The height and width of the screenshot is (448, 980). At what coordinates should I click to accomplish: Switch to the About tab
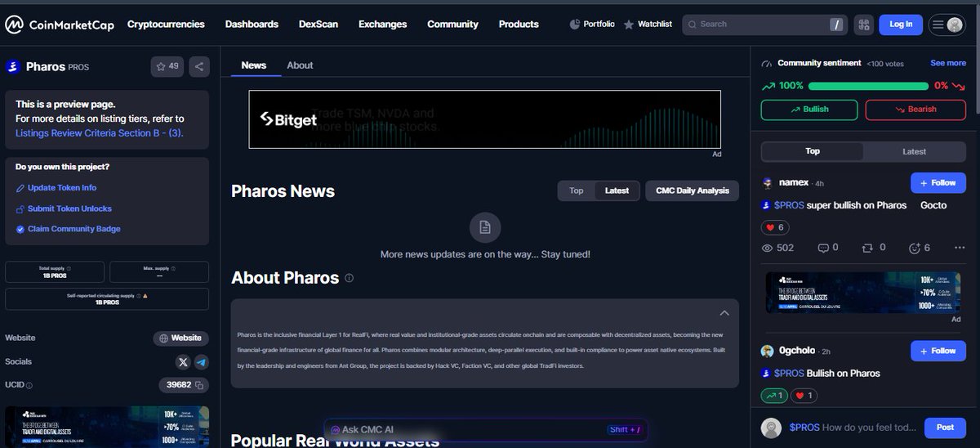click(x=300, y=65)
